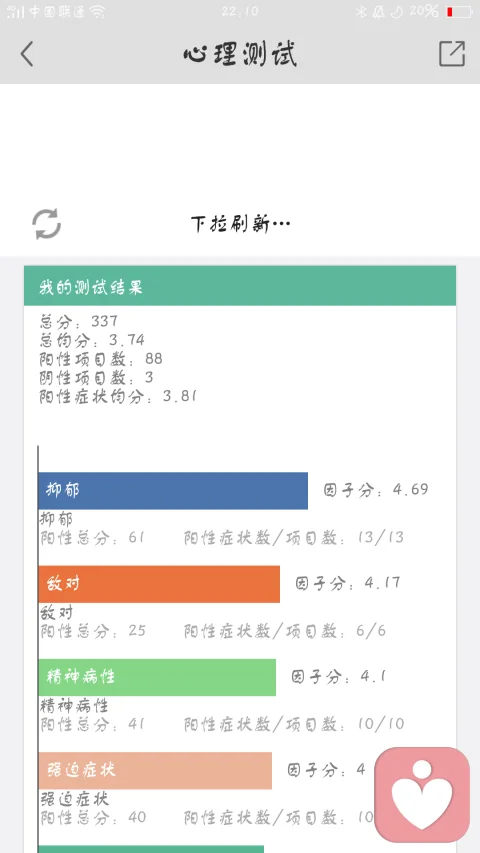
Task: Tap the Wi-Fi signal icon
Action: pyautogui.click(x=98, y=11)
